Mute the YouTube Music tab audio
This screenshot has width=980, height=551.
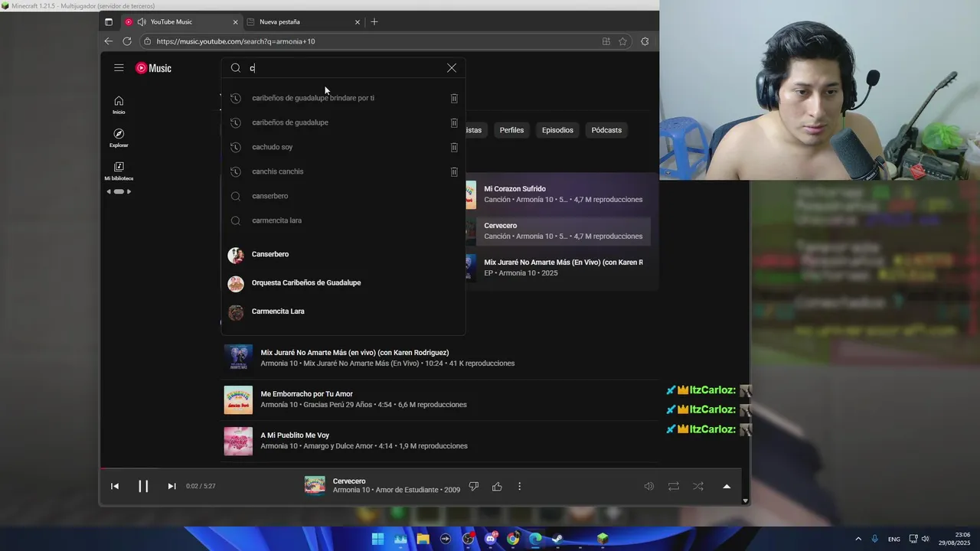coord(142,21)
